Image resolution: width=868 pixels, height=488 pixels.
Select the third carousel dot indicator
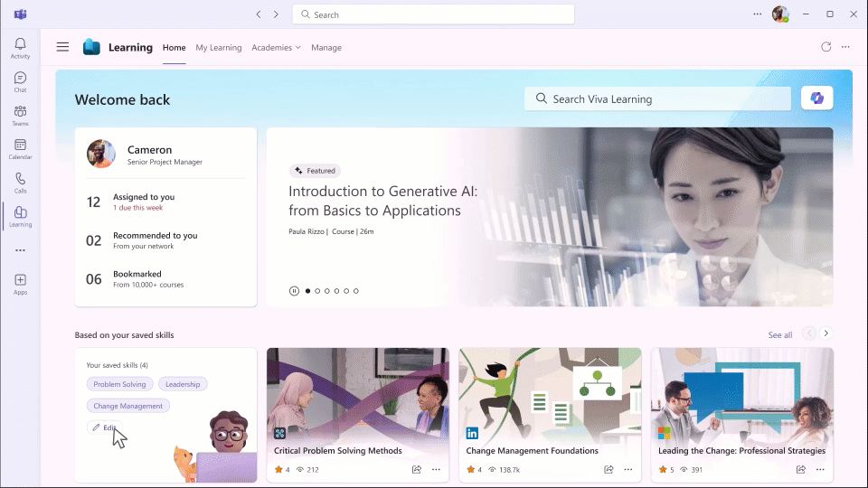pyautogui.click(x=326, y=291)
